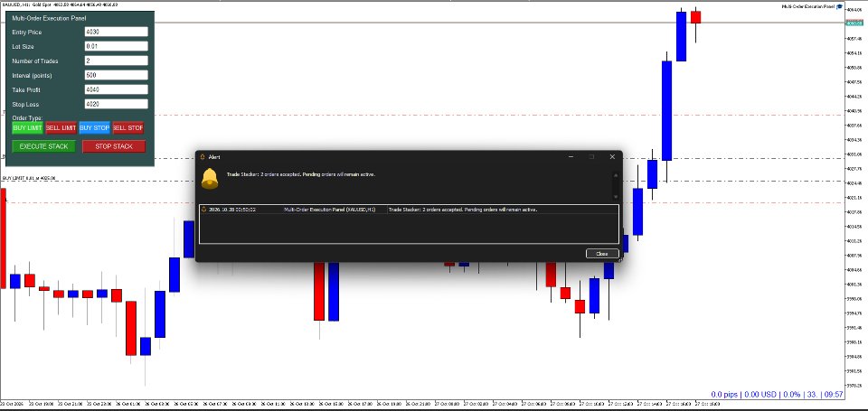Screen dimensions: 868x411
Task: Select the SELL LIMIT order type
Action: click(61, 127)
